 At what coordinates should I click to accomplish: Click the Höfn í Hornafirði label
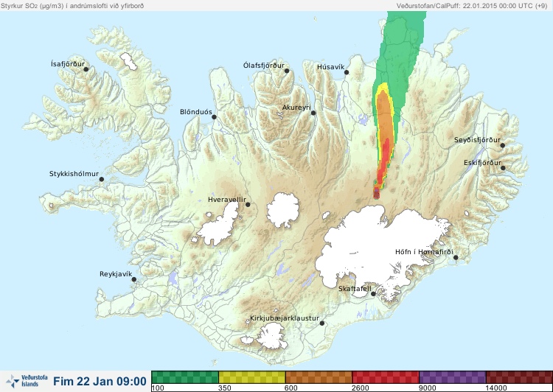424,252
